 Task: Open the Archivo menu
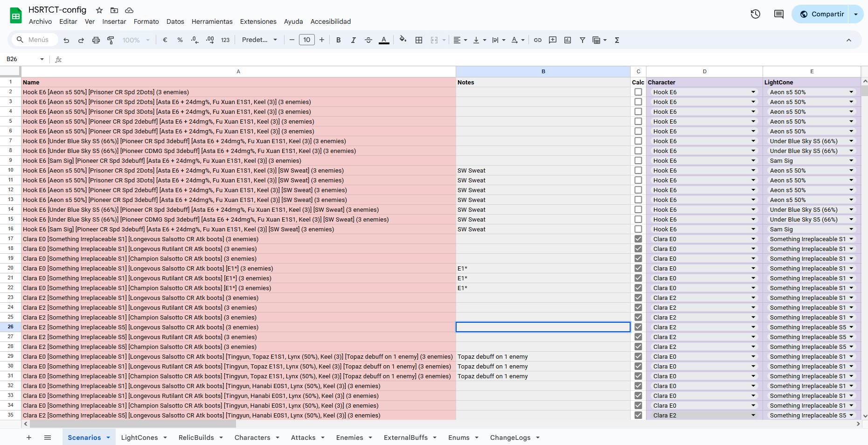pyautogui.click(x=41, y=21)
